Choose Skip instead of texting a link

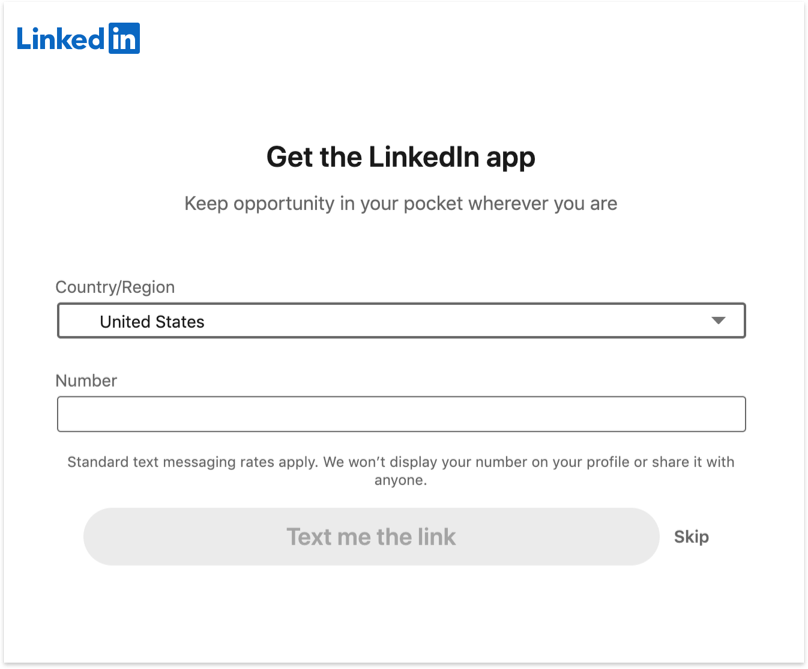tap(692, 537)
